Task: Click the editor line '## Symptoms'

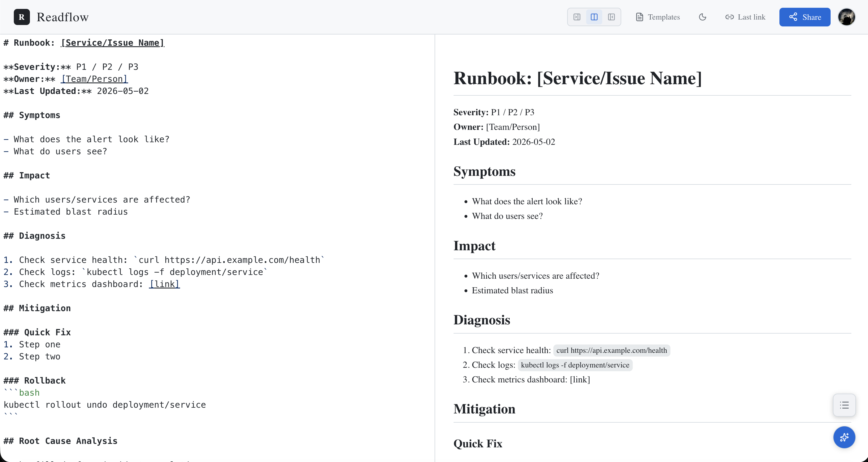Action: click(x=32, y=115)
